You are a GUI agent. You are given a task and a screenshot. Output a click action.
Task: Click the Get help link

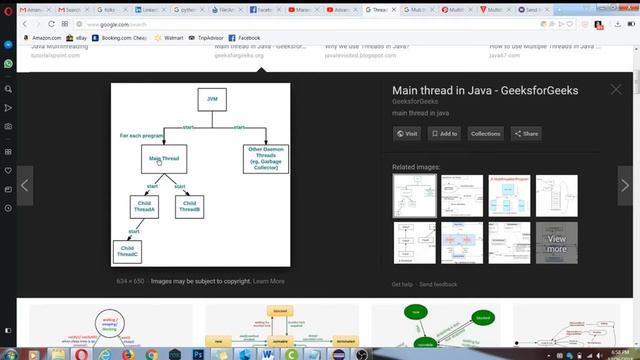(402, 284)
